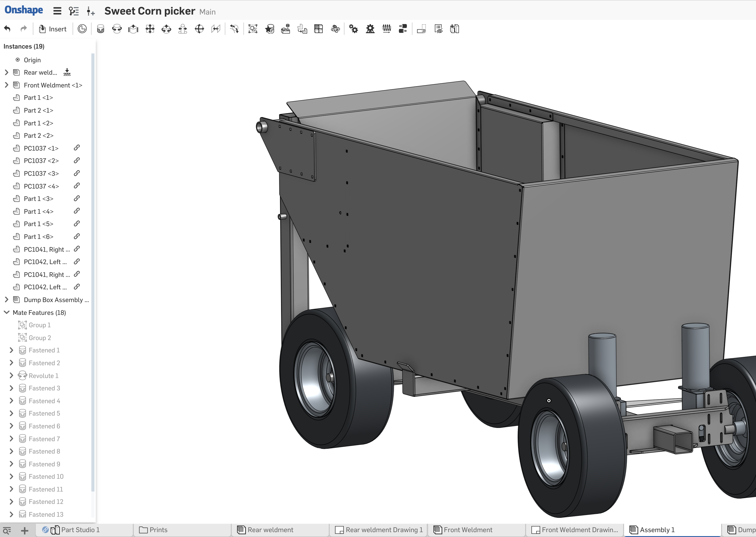
Task: Click the Undo arrow icon
Action: [x=7, y=29]
